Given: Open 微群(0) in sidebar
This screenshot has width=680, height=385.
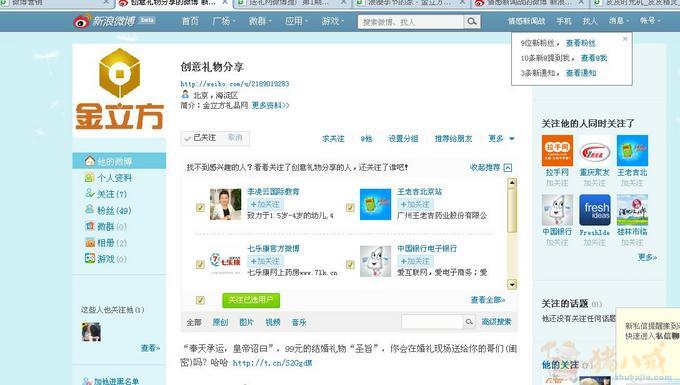Looking at the screenshot, I should click(x=105, y=226).
